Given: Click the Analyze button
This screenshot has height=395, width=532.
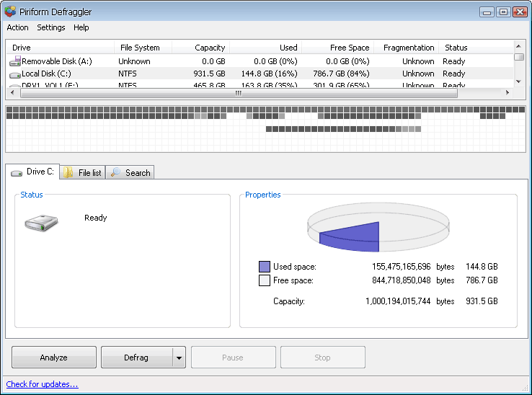Looking at the screenshot, I should pos(54,358).
